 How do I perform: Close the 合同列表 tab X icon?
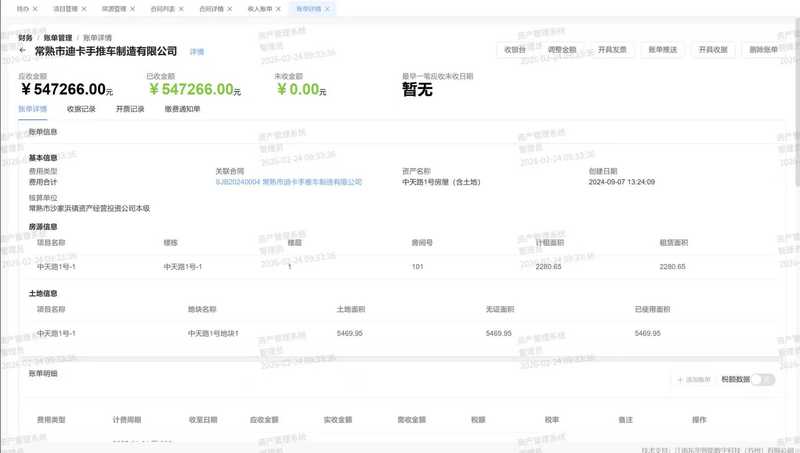click(x=183, y=8)
